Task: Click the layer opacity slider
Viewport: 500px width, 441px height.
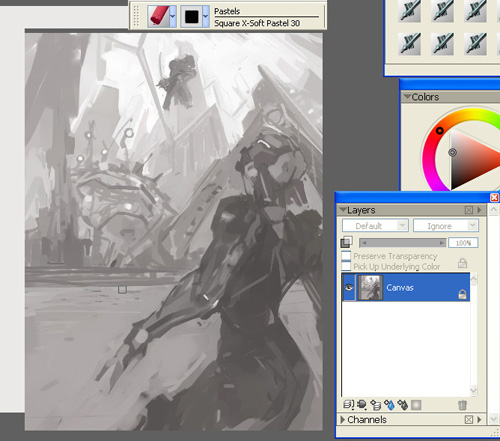Action: [403, 243]
